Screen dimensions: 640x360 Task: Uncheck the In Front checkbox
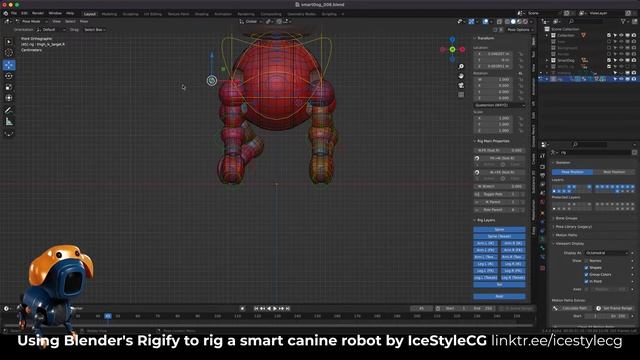pyautogui.click(x=587, y=282)
